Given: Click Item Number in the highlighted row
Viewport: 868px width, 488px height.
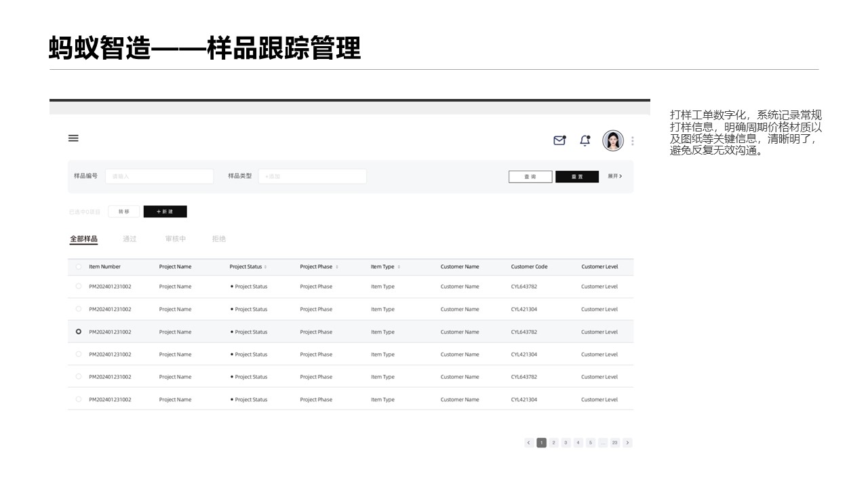Looking at the screenshot, I should [x=110, y=332].
